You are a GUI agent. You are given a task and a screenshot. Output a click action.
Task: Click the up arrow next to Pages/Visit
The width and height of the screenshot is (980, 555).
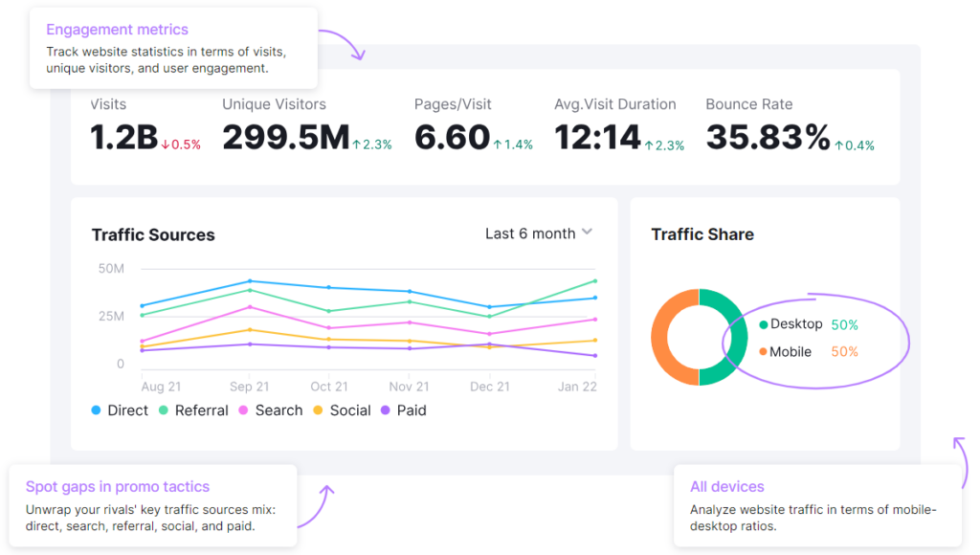(x=497, y=145)
